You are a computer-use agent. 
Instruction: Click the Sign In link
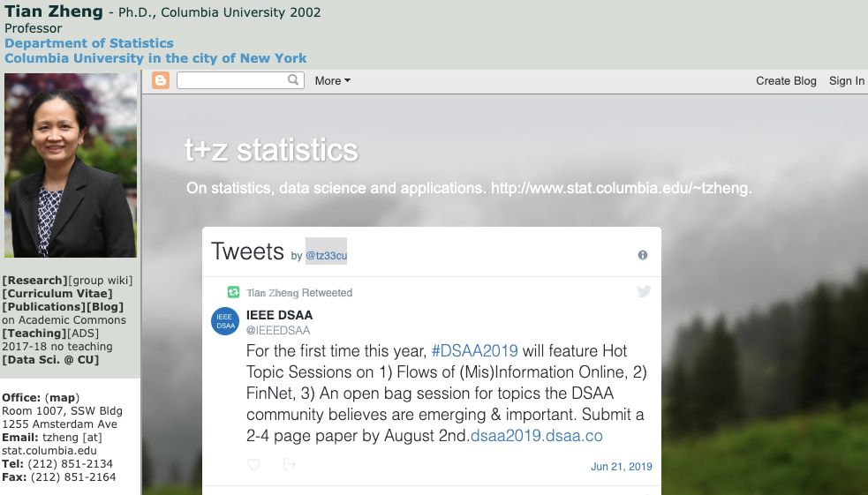(846, 81)
